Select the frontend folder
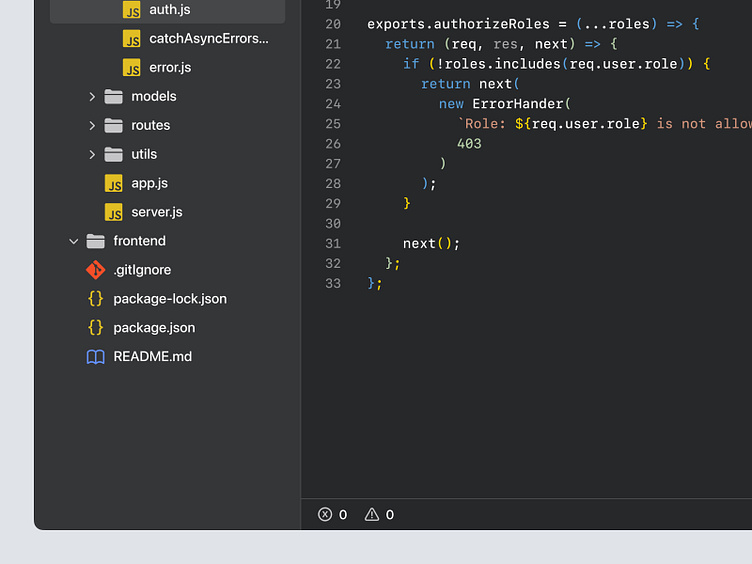The image size is (752, 564). [139, 241]
